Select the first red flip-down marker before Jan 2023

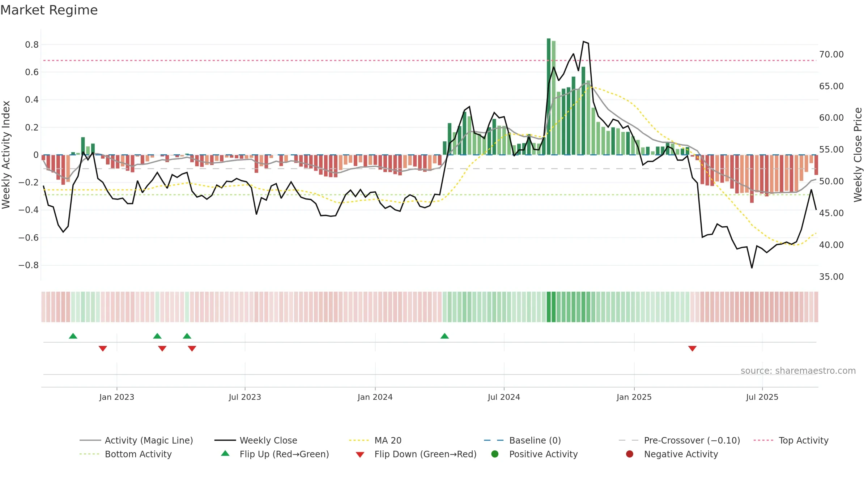(103, 348)
